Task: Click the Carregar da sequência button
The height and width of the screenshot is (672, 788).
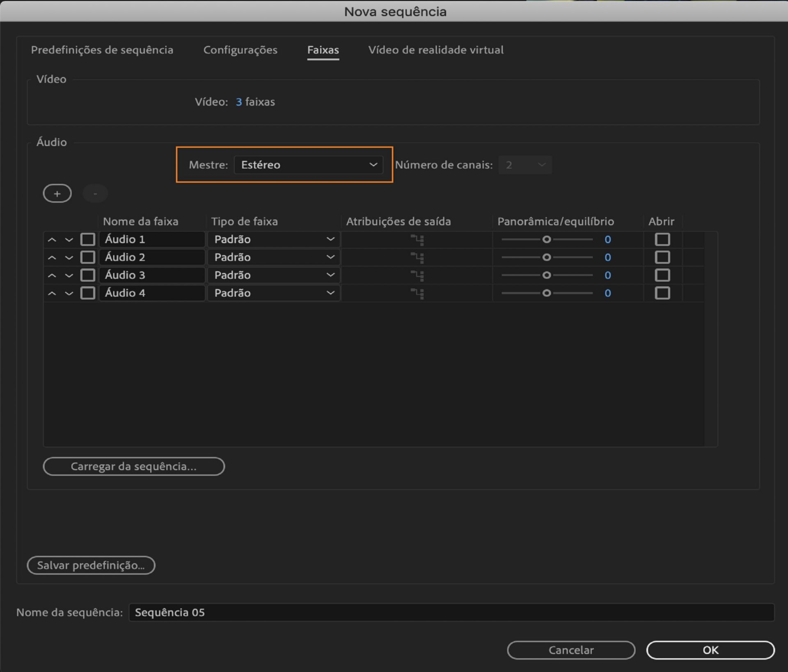Action: [x=134, y=466]
